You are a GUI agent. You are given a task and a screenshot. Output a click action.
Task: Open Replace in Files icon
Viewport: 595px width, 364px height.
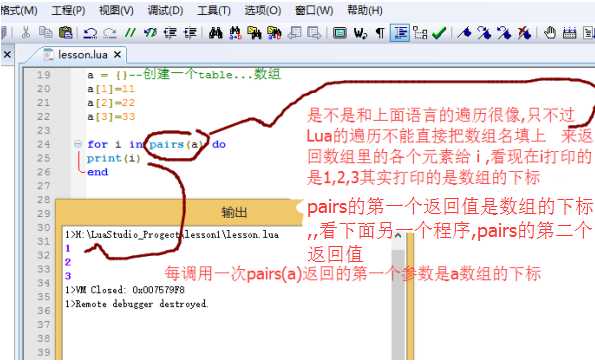(x=274, y=33)
